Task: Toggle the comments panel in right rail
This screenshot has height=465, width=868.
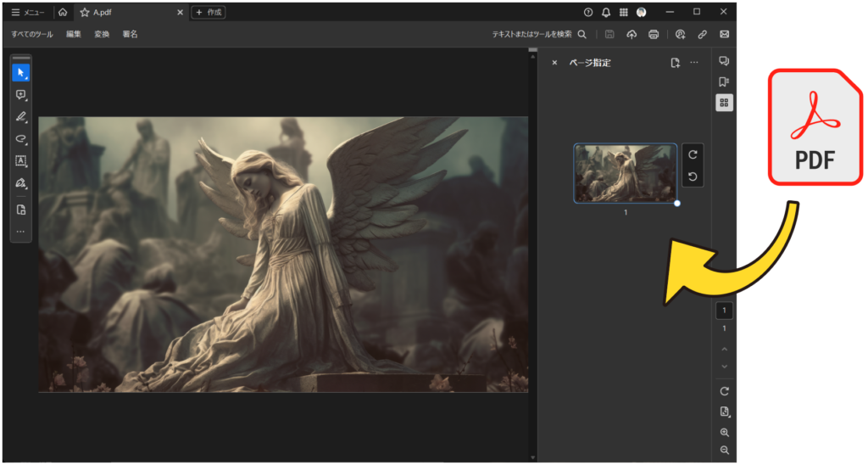Action: [x=724, y=61]
